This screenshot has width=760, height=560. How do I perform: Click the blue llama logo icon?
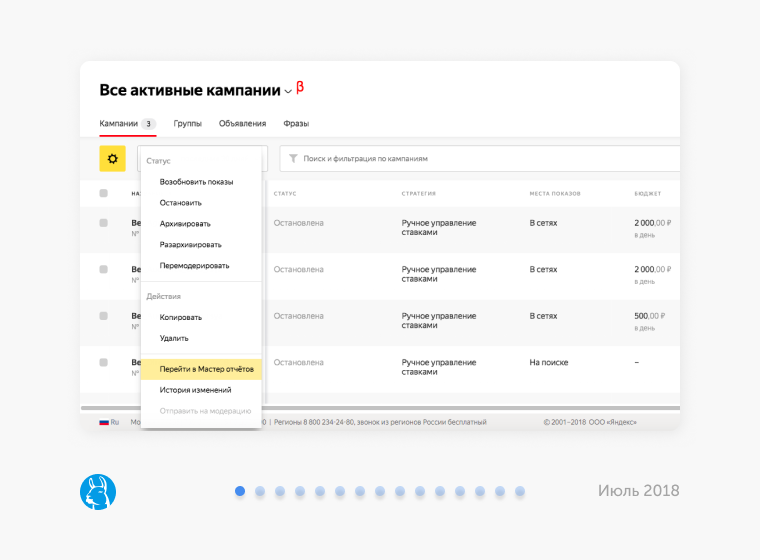tap(98, 491)
